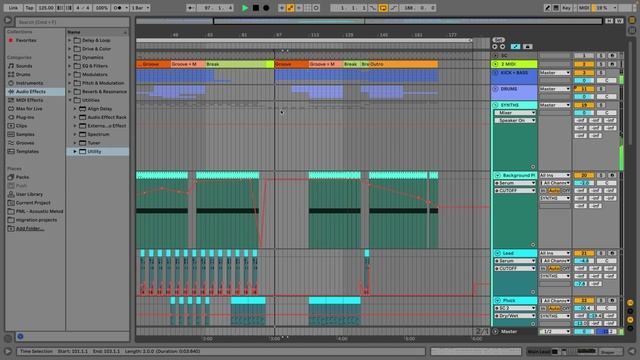Select the Tuner device in browser

pos(94,143)
